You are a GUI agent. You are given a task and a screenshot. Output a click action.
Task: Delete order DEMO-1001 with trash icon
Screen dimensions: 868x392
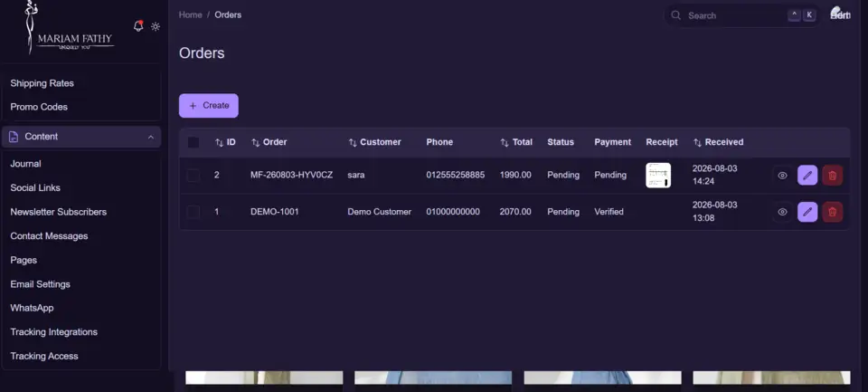(x=832, y=212)
